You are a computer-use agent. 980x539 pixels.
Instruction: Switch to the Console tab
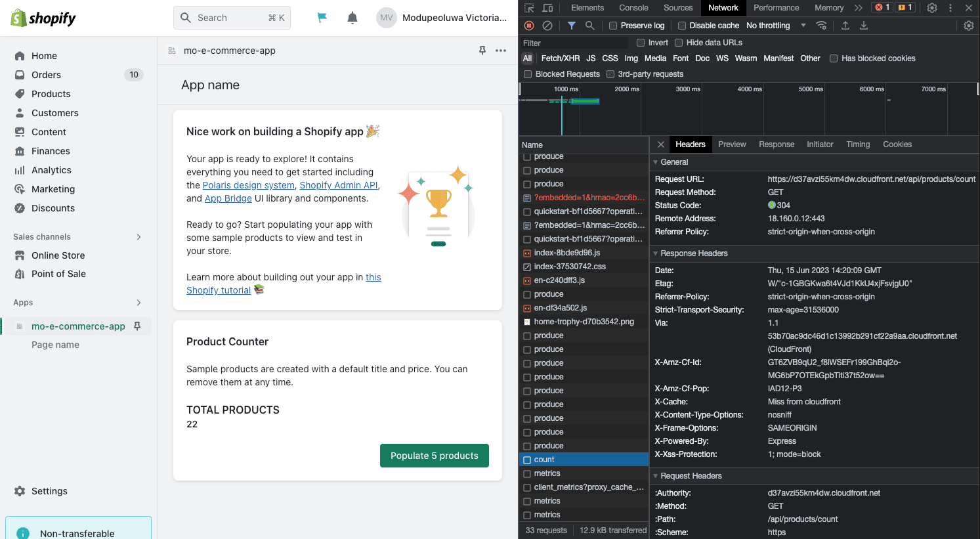tap(633, 8)
